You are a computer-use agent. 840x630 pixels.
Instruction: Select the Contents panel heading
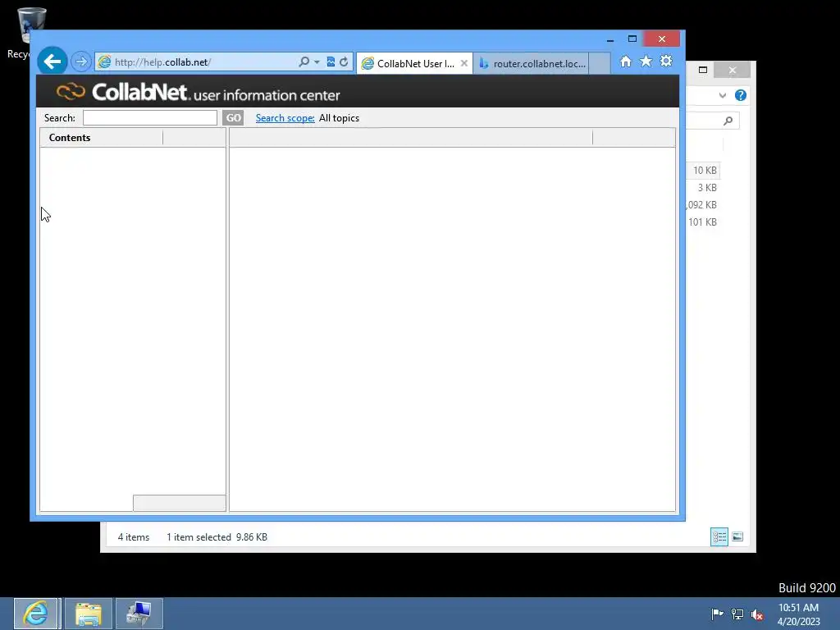point(70,138)
